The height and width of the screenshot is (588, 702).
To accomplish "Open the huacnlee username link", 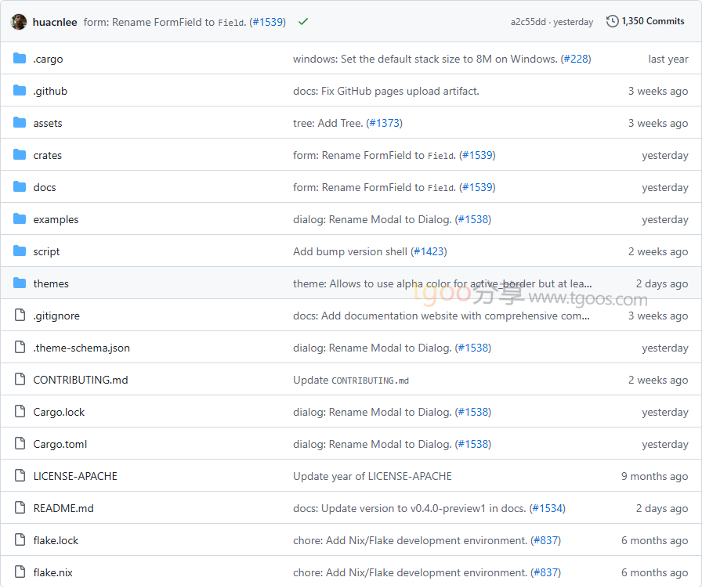I will tap(55, 22).
